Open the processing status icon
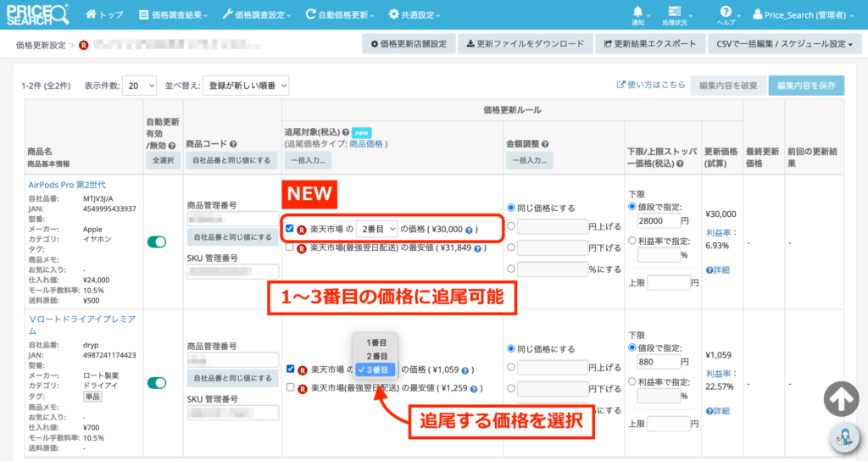This screenshot has width=868, height=461. pos(676,11)
